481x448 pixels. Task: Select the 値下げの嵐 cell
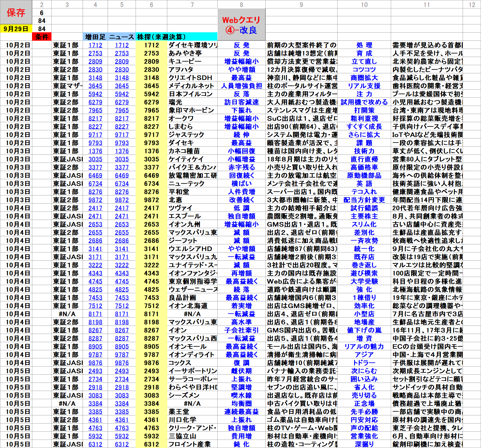click(x=364, y=330)
